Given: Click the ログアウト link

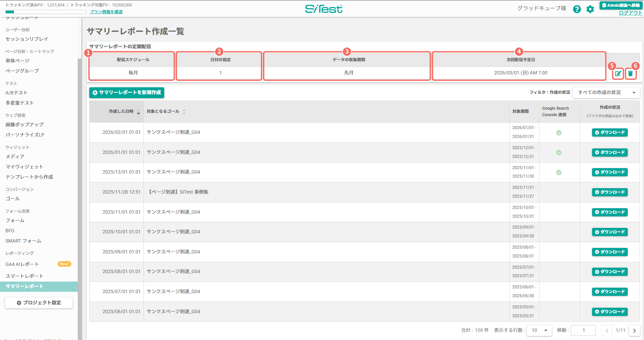Looking at the screenshot, I should coord(630,13).
